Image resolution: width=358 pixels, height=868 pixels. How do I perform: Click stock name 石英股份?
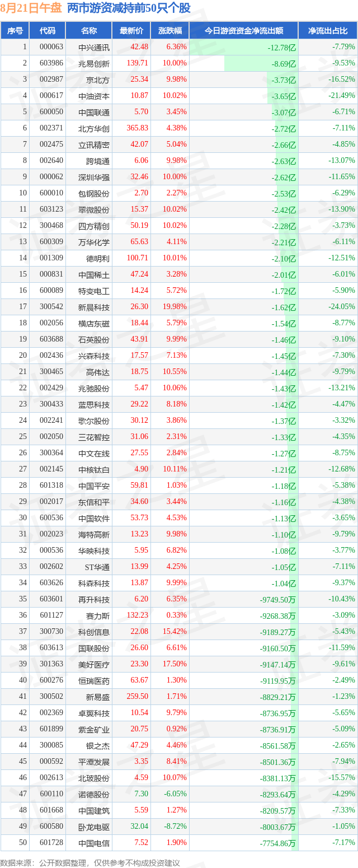[x=94, y=339]
